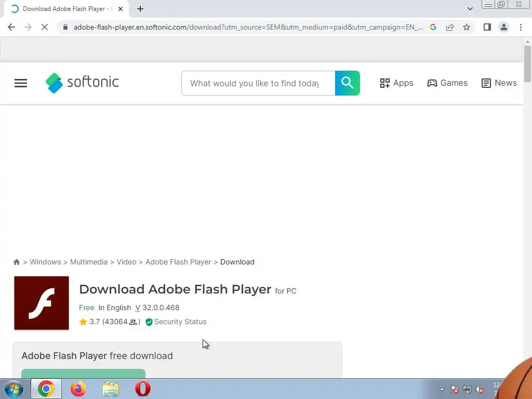
Task: Open the Games section
Action: [x=447, y=83]
